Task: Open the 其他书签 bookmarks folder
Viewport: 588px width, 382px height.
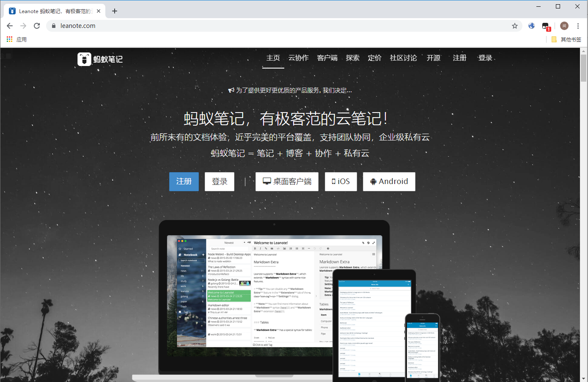Action: (566, 39)
